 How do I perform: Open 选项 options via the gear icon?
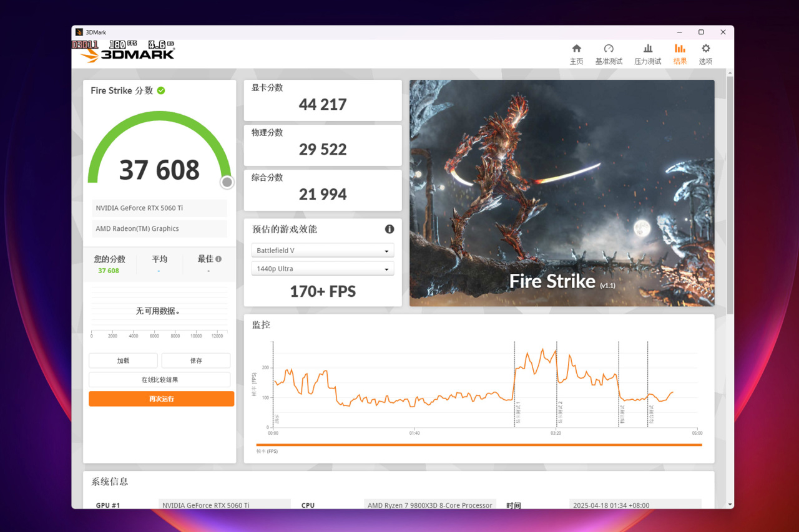click(x=705, y=54)
